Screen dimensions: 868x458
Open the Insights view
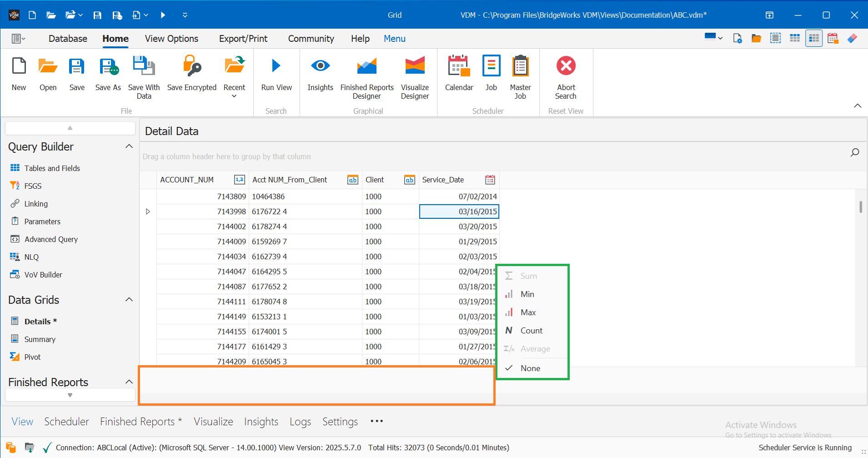point(321,76)
